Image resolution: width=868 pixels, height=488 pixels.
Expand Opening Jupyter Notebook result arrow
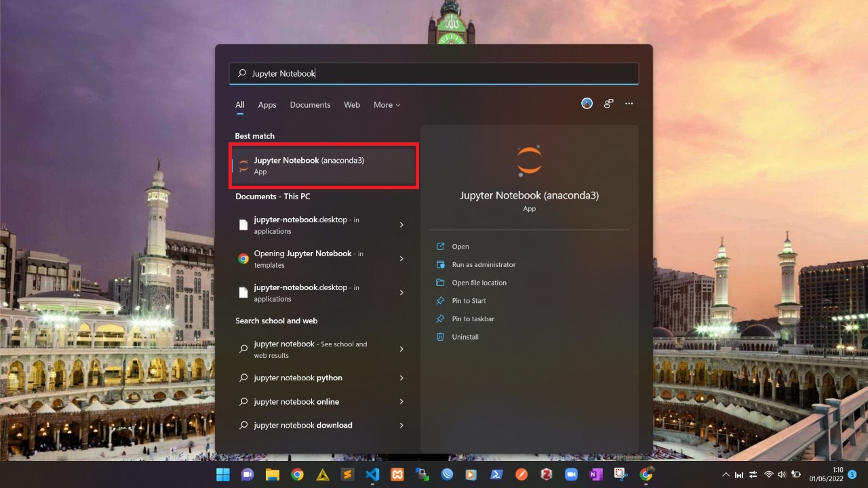click(401, 259)
